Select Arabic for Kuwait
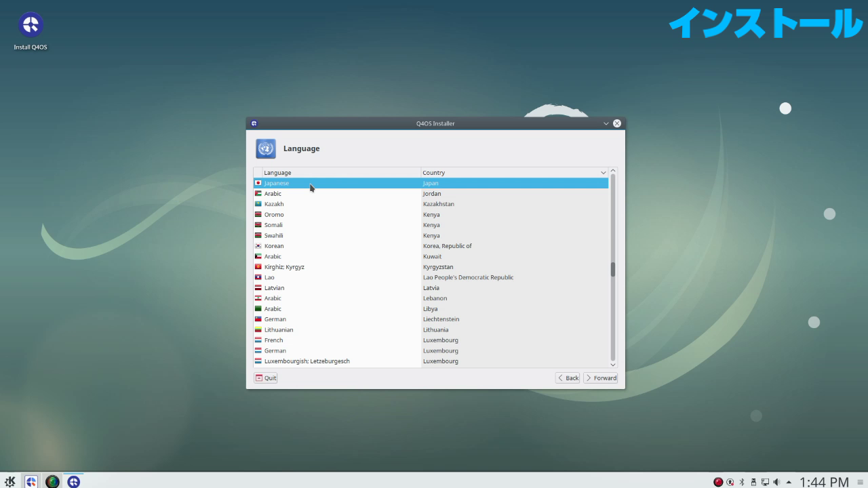Viewport: 868px width, 488px height. tap(431, 256)
